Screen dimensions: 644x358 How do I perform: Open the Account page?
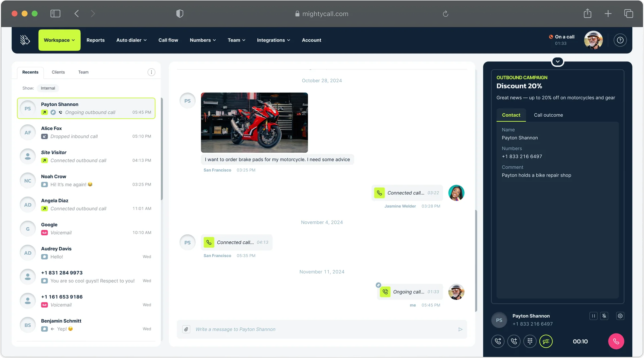[x=311, y=40]
